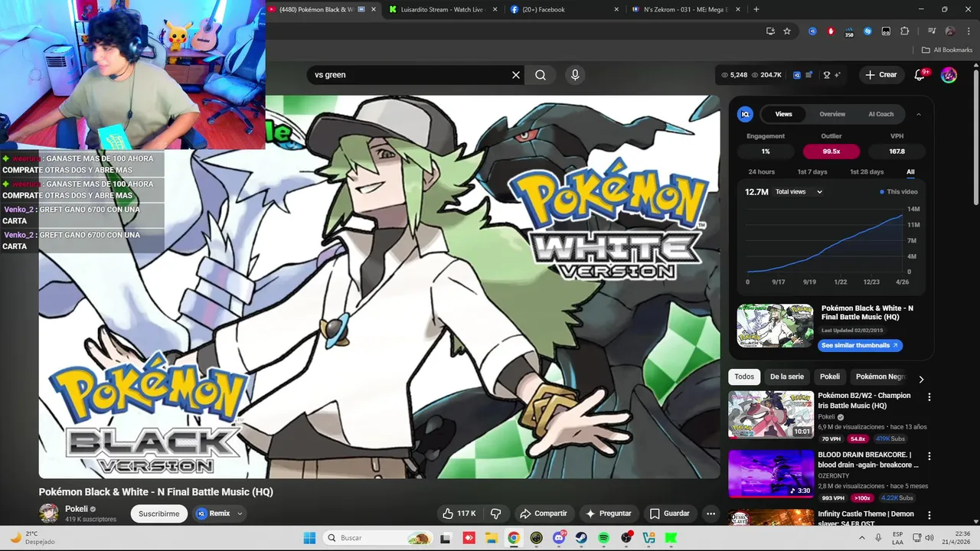Switch to the Luisardito Stream tab
Image resolution: width=980 pixels, height=551 pixels.
[x=443, y=9]
